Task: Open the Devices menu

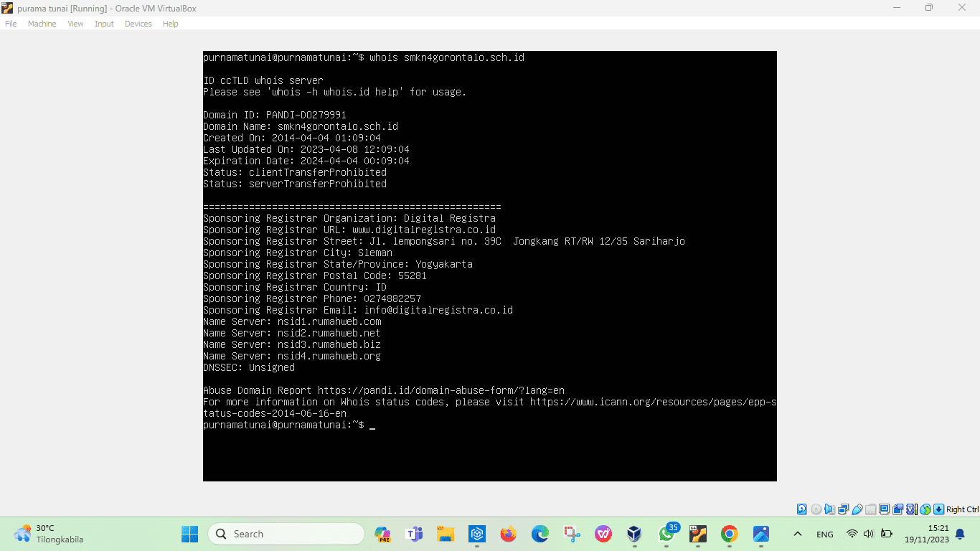Action: pos(138,24)
